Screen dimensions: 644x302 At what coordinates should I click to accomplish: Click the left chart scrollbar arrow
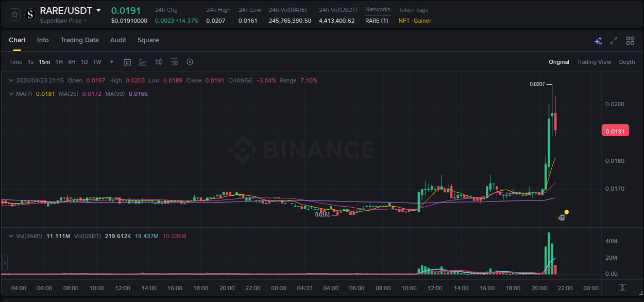click(x=5, y=263)
